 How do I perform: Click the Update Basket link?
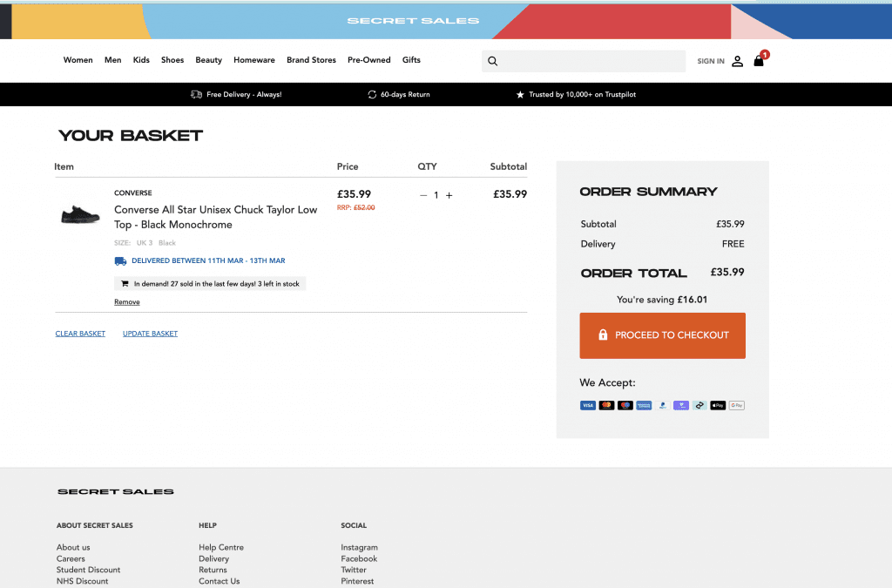[x=150, y=334]
